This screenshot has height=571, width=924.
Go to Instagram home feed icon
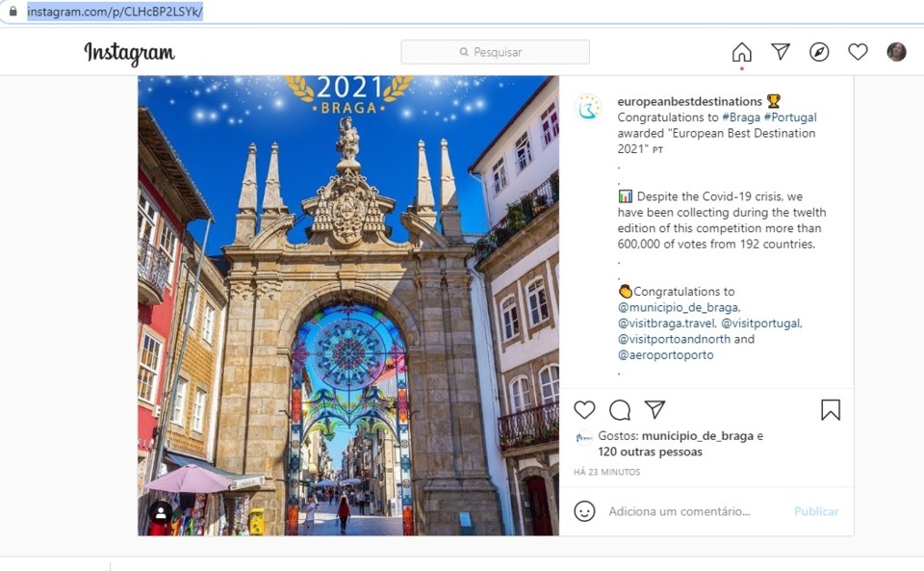(x=741, y=52)
